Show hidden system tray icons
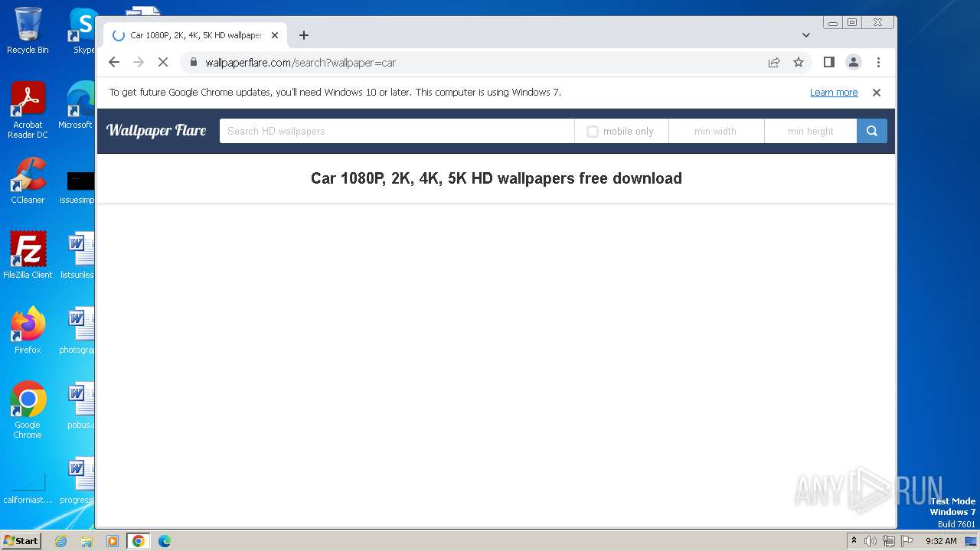Image resolution: width=980 pixels, height=551 pixels. [854, 541]
